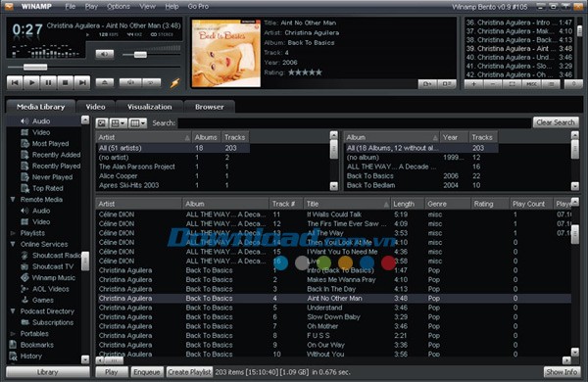Click the bottom Play button

pos(111,372)
